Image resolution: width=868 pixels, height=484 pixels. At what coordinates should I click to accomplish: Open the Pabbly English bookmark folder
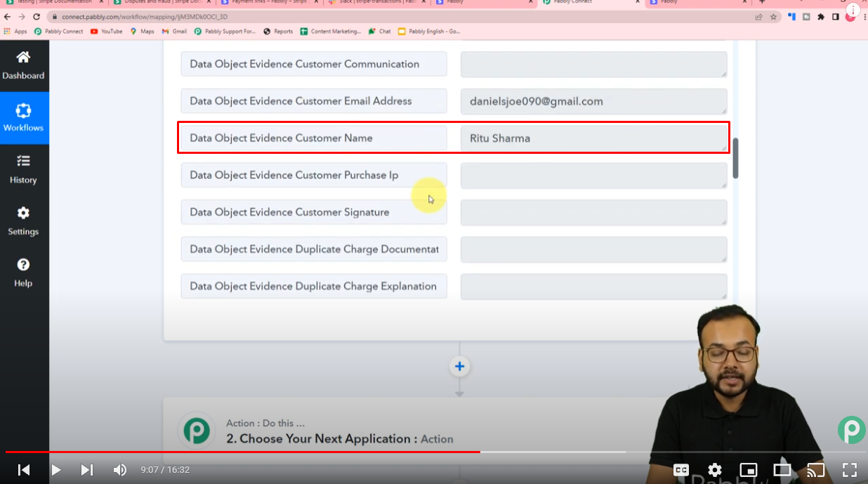point(429,31)
